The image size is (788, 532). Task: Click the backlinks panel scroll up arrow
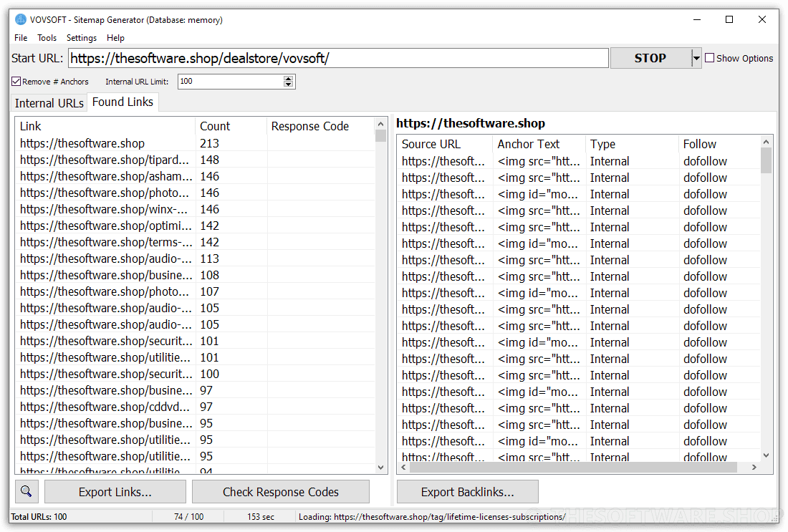(x=766, y=142)
